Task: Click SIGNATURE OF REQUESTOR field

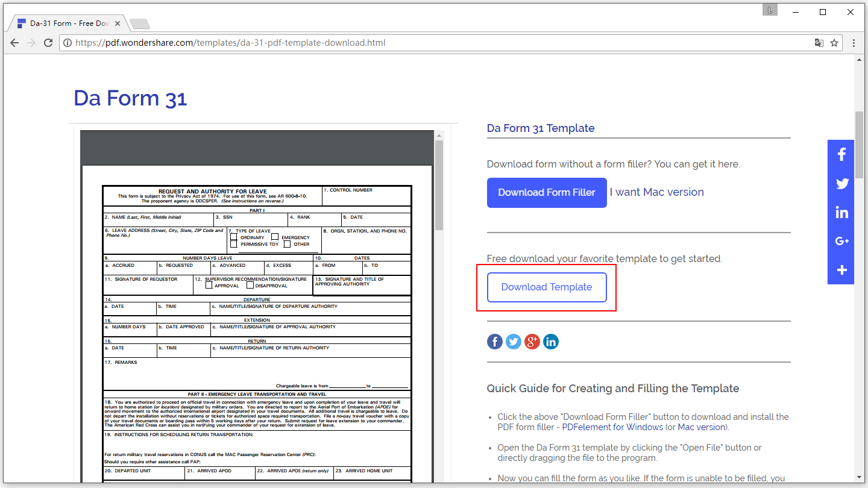Action: click(148, 285)
